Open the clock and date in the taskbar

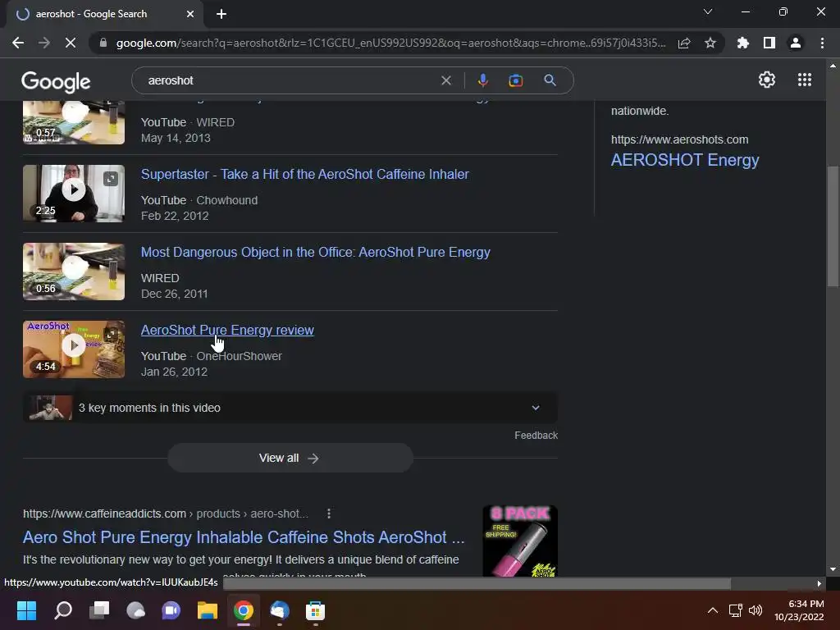click(x=799, y=610)
